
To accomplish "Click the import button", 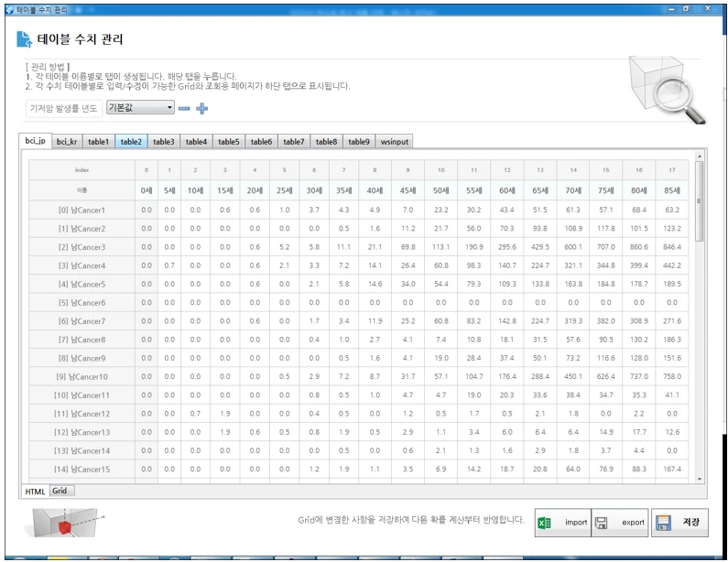I will click(x=563, y=523).
